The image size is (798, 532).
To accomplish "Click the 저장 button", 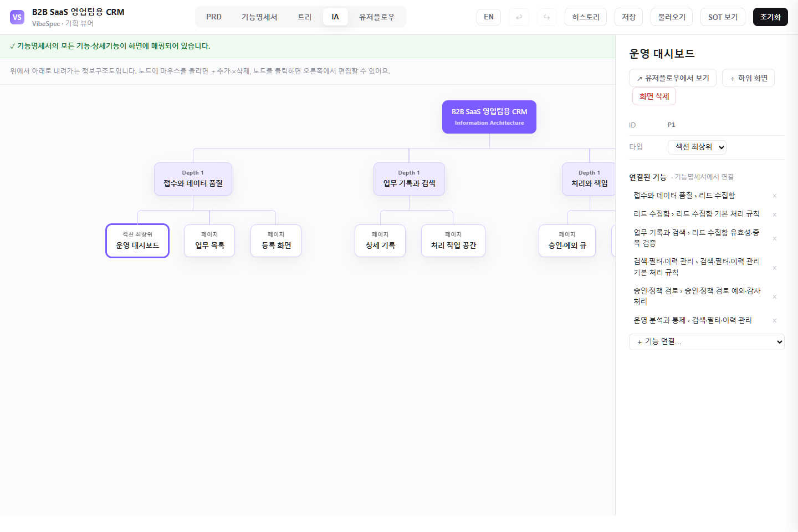I will pyautogui.click(x=628, y=17).
